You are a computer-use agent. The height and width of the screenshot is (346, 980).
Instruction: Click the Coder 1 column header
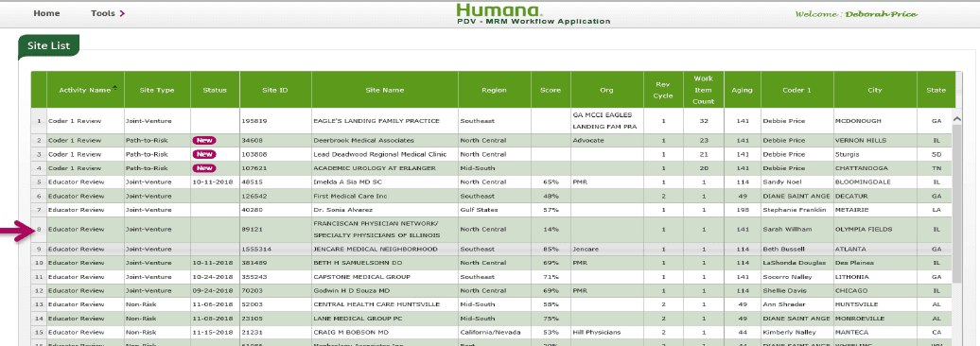(796, 90)
